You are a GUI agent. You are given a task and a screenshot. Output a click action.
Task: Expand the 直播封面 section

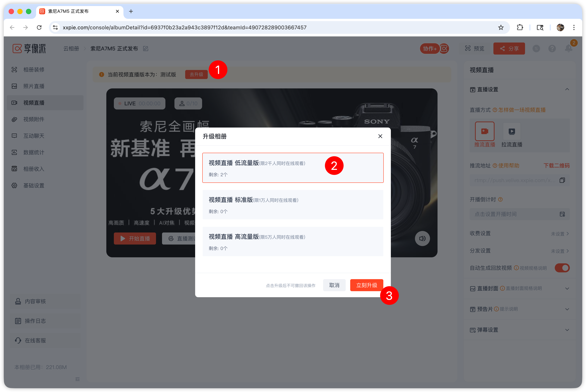[567, 289]
